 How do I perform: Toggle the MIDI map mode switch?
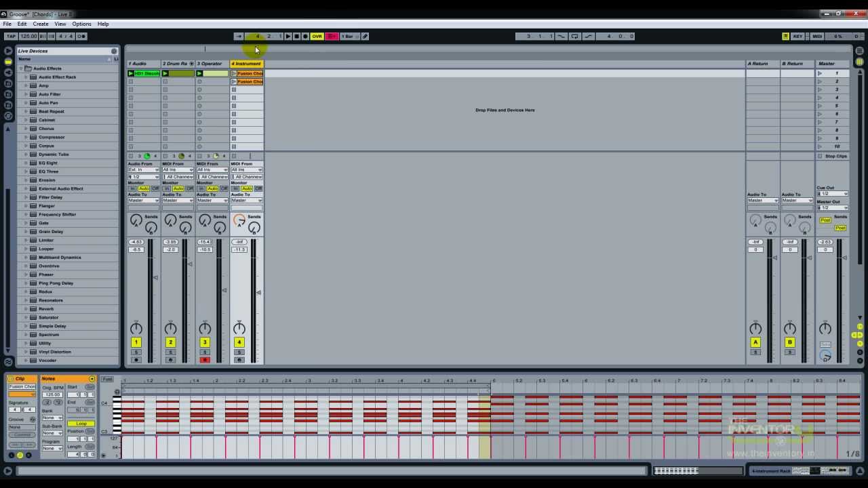(x=817, y=36)
